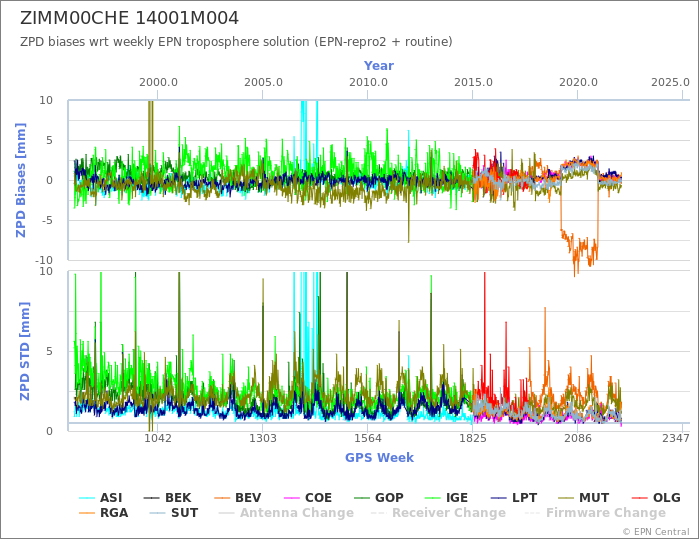Toggle the OLG legend entry
700x540 pixels.
click(x=656, y=497)
